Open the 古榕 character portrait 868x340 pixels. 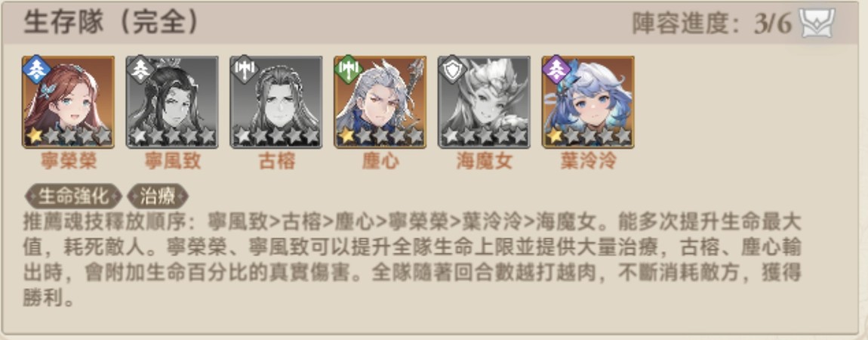tap(276, 102)
